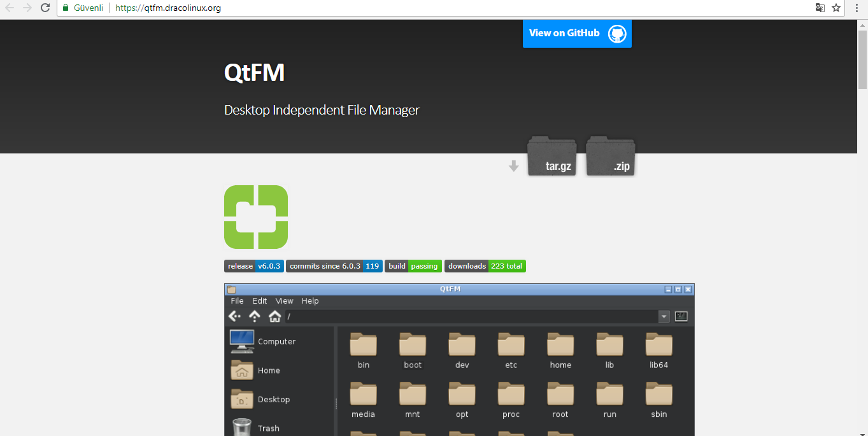Select the Trash sidebar item
The image size is (868, 436).
pyautogui.click(x=255, y=428)
